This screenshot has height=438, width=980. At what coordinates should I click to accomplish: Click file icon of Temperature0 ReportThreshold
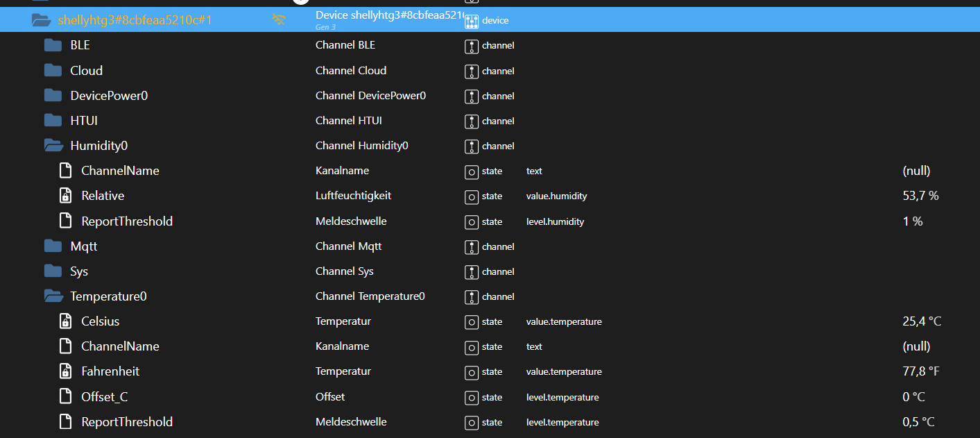(x=65, y=421)
